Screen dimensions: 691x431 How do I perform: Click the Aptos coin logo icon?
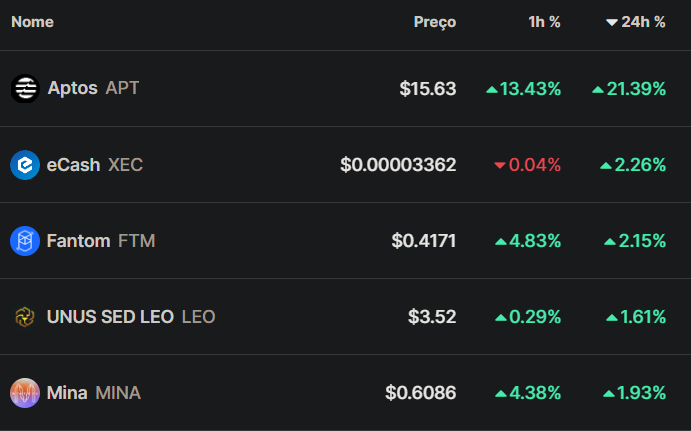(x=25, y=89)
